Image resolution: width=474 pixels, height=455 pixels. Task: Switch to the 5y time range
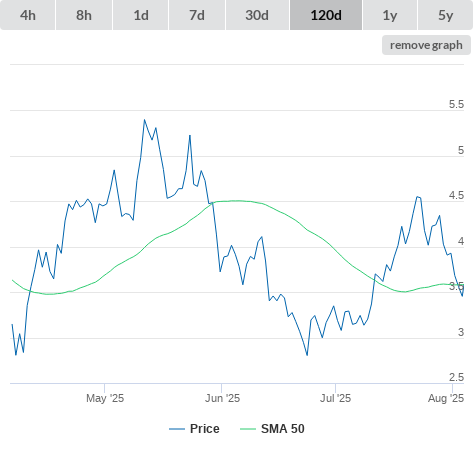(x=446, y=15)
